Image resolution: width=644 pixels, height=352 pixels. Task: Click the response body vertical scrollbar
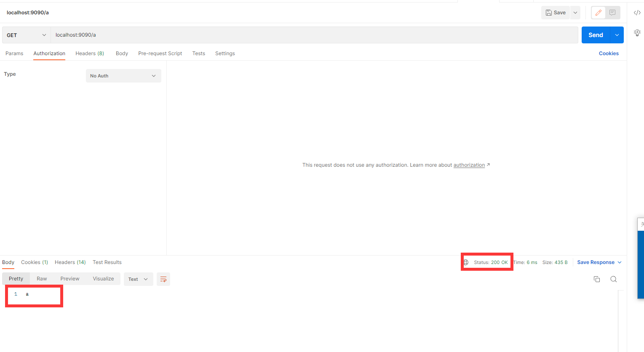click(x=621, y=321)
